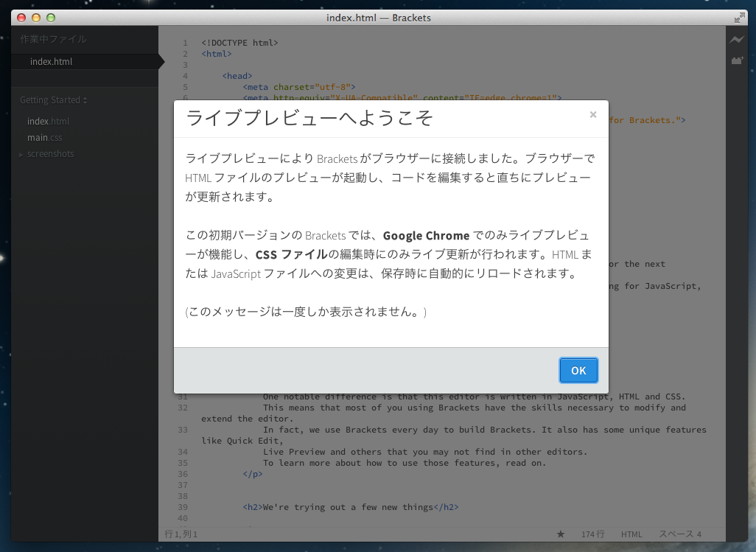Open the Extension Manager icon
Image resolution: width=756 pixels, height=552 pixels.
[736, 61]
